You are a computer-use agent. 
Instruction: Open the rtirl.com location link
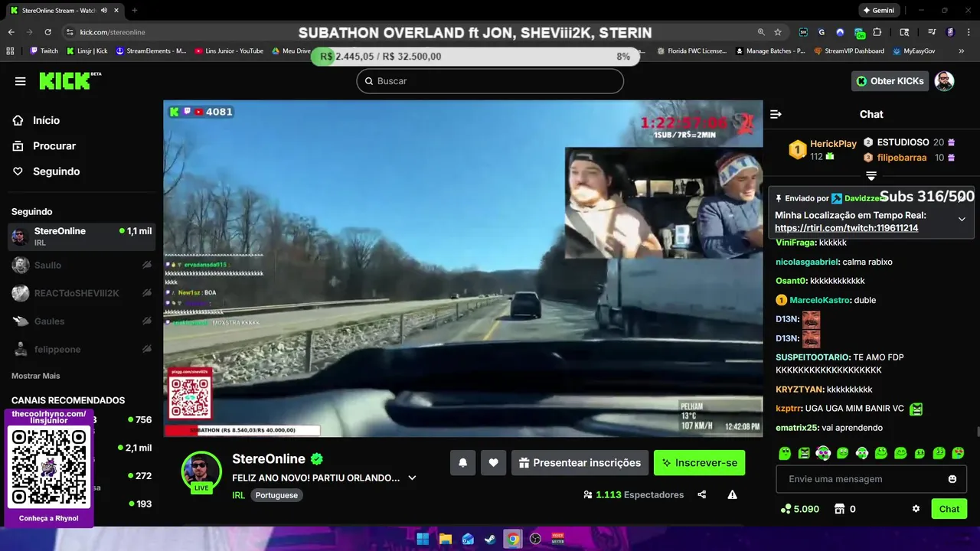tap(846, 228)
